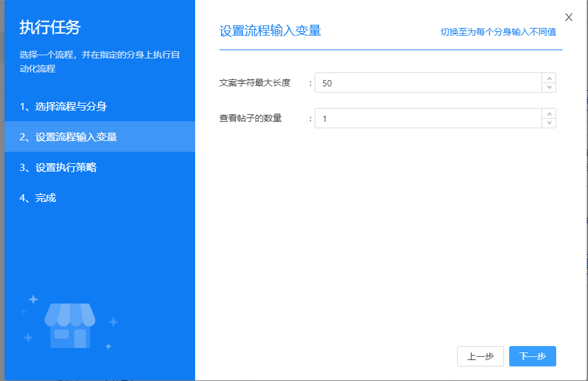Click the store illustration icon
Image resolution: width=588 pixels, height=381 pixels.
point(70,325)
